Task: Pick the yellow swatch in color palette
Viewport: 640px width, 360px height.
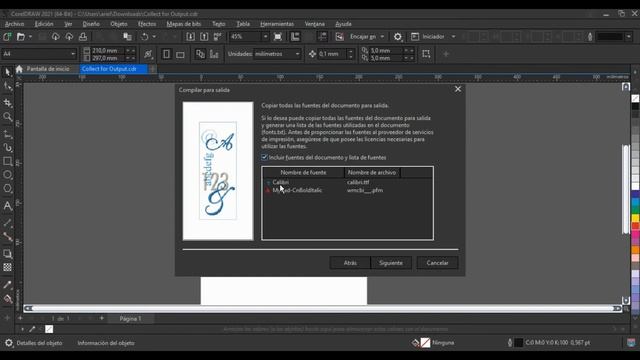Action: pos(635,218)
